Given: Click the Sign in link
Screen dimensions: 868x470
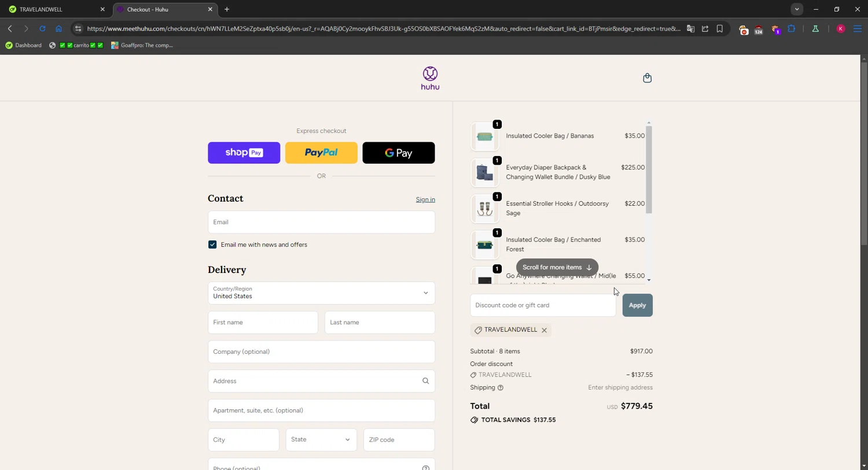Looking at the screenshot, I should point(425,199).
